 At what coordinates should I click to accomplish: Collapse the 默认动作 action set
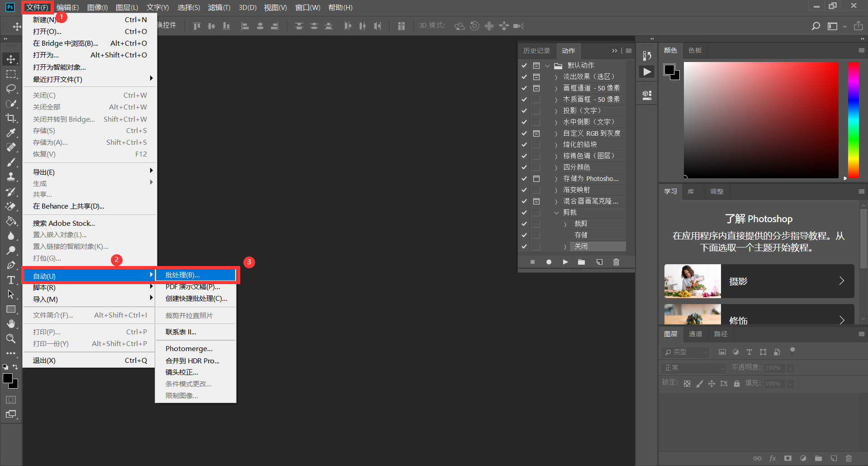pyautogui.click(x=547, y=66)
